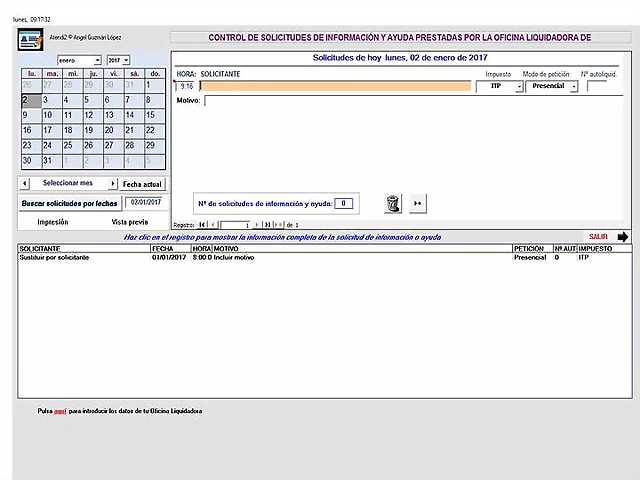The height and width of the screenshot is (480, 640).
Task: Click IMPUESTO column header
Action: click(604, 249)
